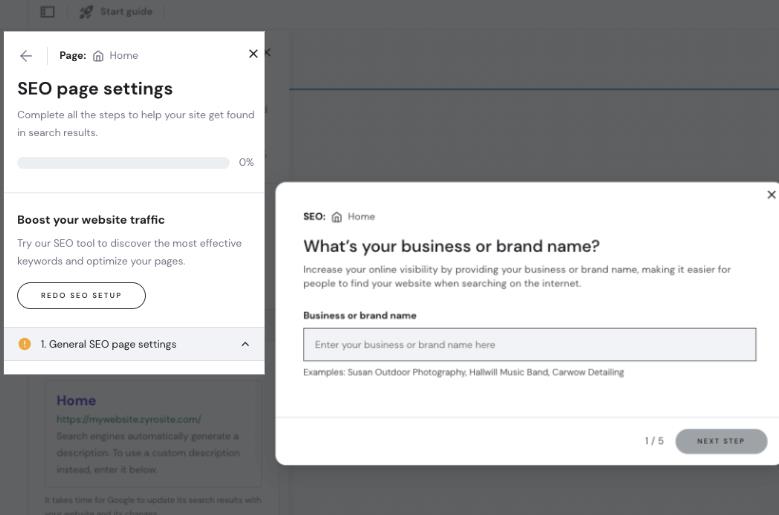Click the rocket icon beside Start guide
779x515 pixels.
tap(86, 12)
